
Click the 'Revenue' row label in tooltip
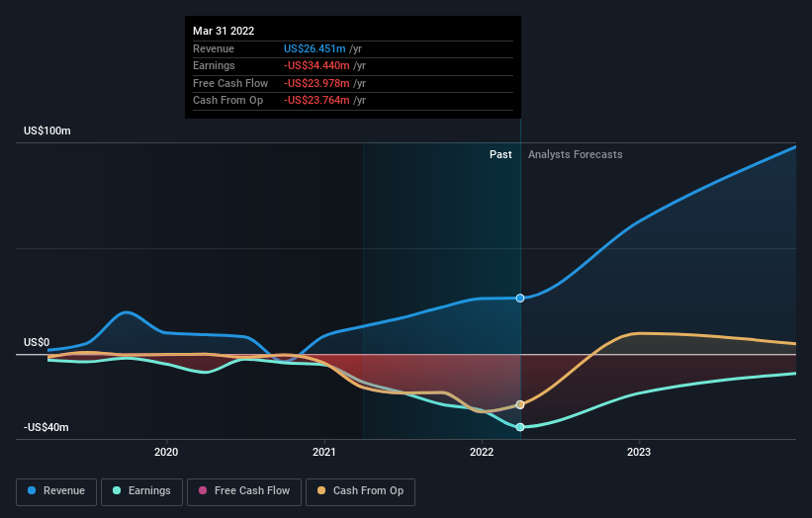pyautogui.click(x=214, y=48)
